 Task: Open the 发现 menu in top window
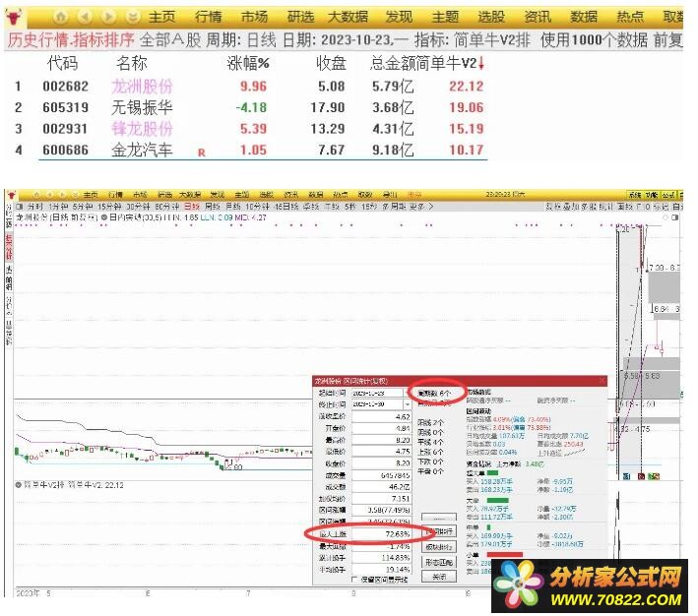[x=400, y=17]
